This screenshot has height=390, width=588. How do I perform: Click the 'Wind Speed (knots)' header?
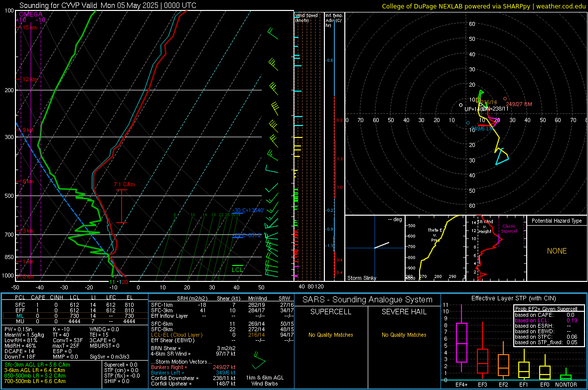[306, 17]
